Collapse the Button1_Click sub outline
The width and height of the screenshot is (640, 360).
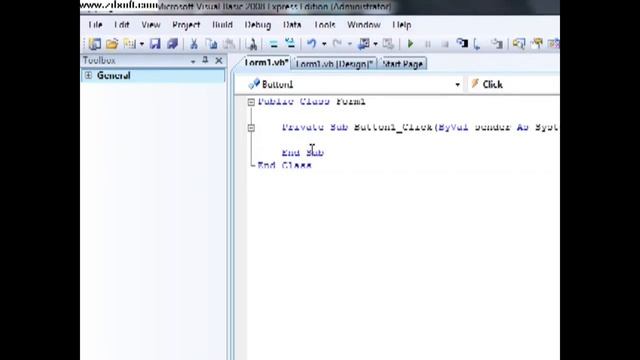pos(251,128)
